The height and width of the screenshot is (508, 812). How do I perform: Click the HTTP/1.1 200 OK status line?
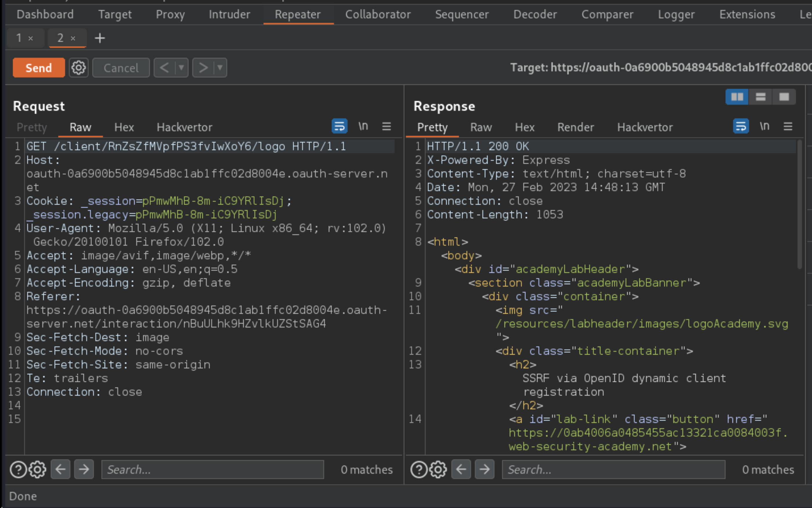point(478,147)
